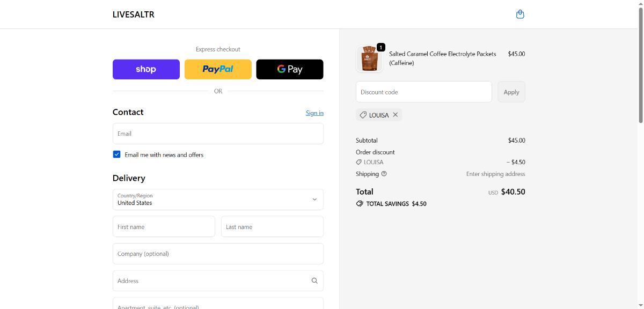This screenshot has height=309, width=644.
Task: Select the First name input
Action: point(164,227)
